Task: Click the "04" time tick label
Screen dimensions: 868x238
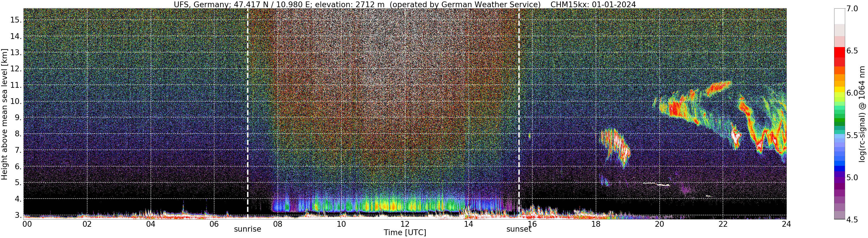Action: click(151, 224)
